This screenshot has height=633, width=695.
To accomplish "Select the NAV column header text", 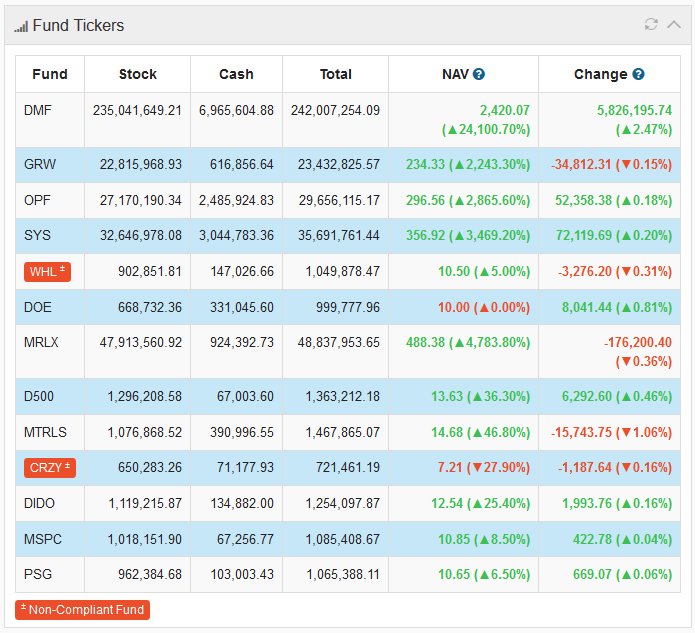I will coord(455,74).
